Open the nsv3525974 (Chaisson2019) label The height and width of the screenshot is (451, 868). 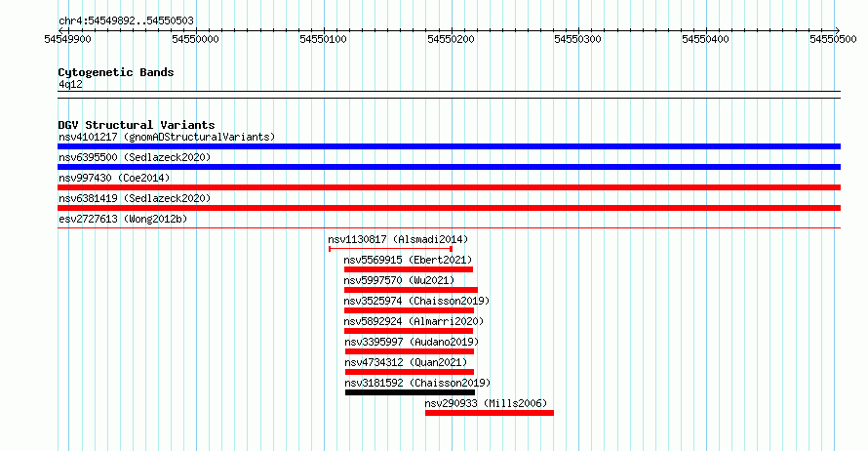pyautogui.click(x=416, y=301)
